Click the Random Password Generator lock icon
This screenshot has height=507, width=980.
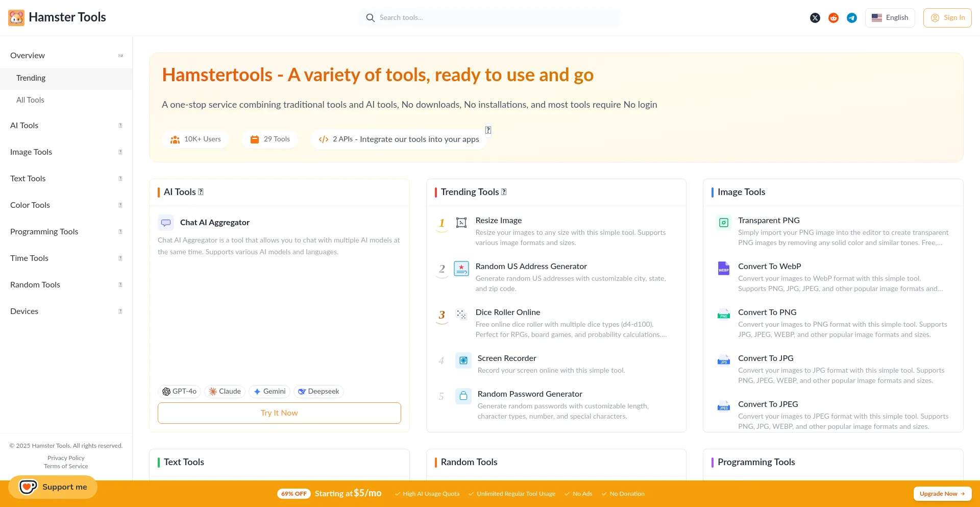point(463,396)
